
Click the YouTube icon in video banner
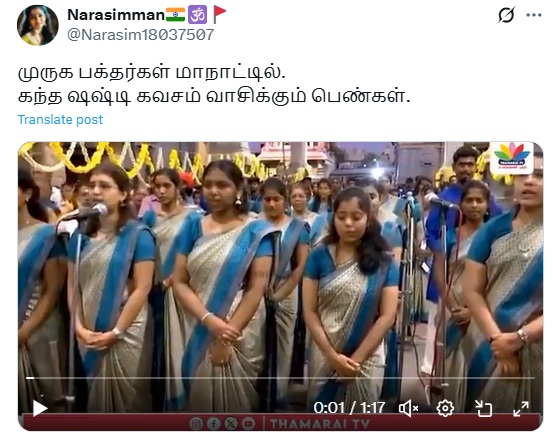point(248,423)
